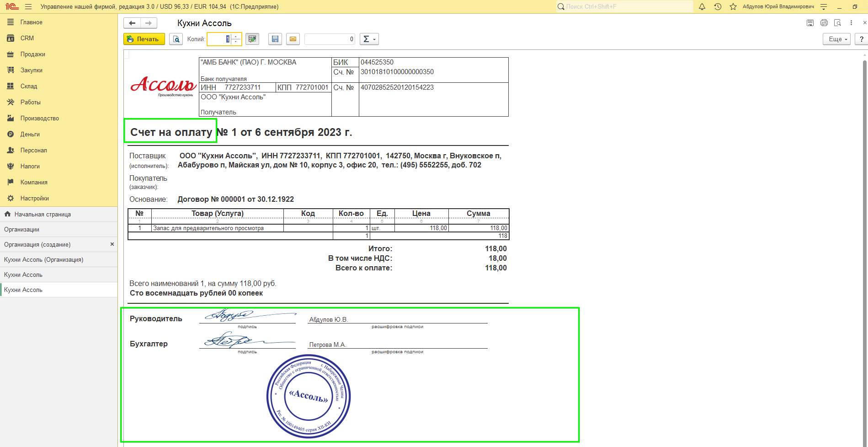Open the Главное section
The width and height of the screenshot is (868, 447).
[x=59, y=22]
